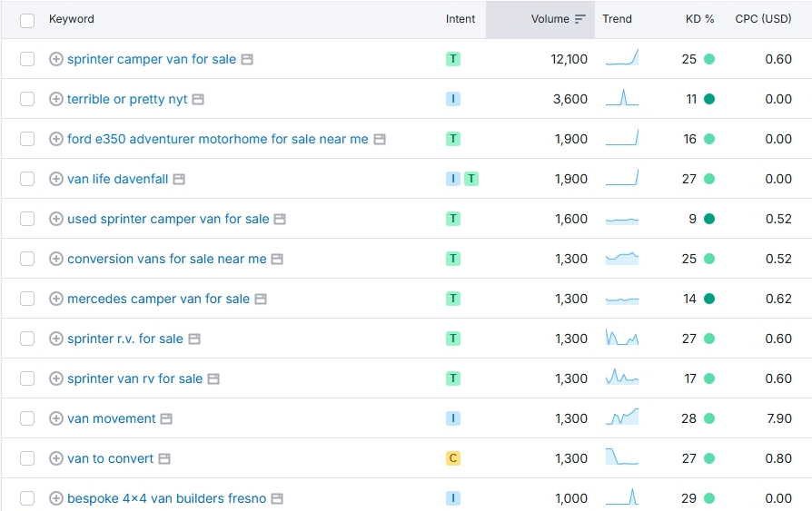Click the plus icon beside 'sprinter r.v. for sale'

coord(55,339)
